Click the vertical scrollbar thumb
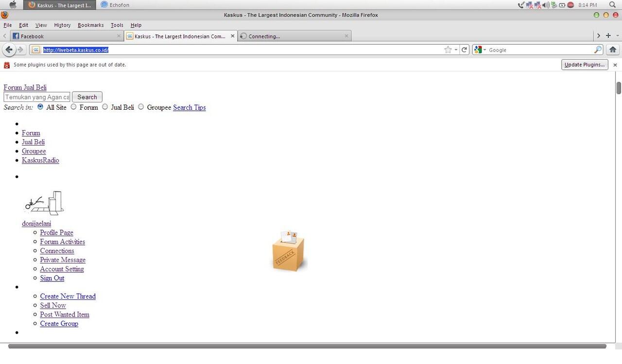 coord(619,88)
